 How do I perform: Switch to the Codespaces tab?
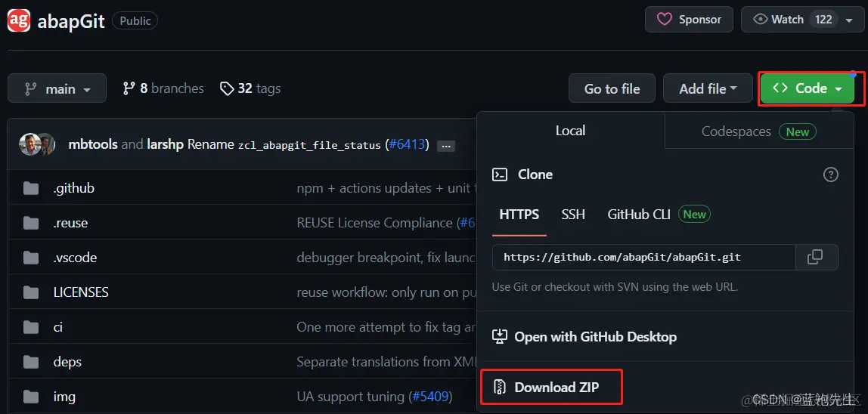pos(759,131)
